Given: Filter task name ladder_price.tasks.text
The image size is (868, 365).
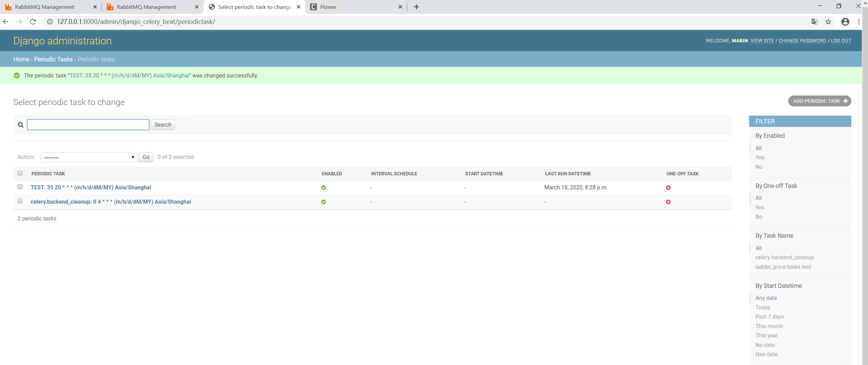Looking at the screenshot, I should pyautogui.click(x=783, y=267).
